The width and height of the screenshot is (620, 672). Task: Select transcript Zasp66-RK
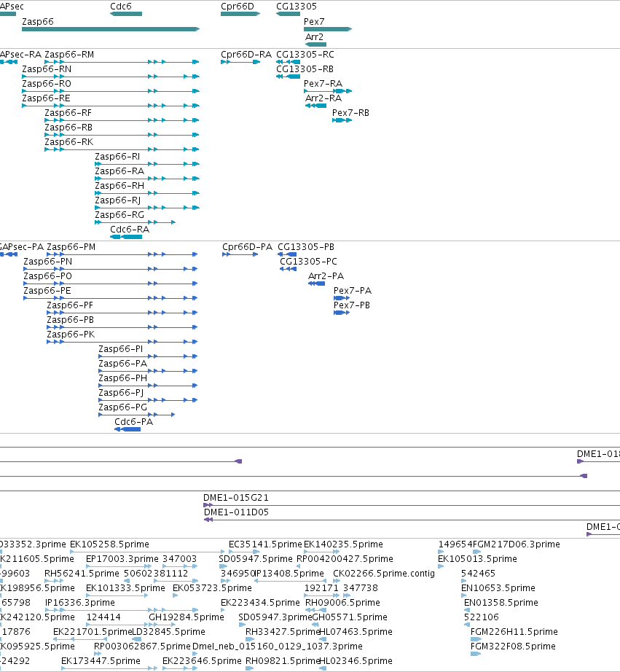(x=122, y=149)
